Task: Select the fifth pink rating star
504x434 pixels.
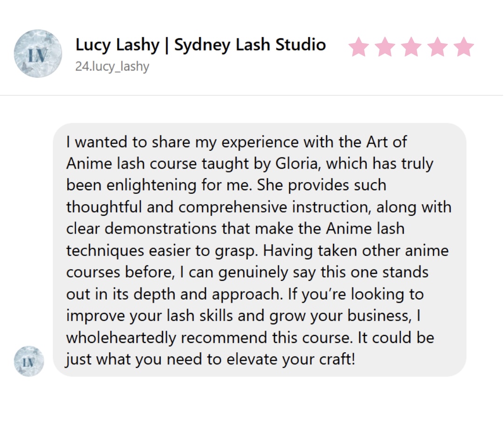Action: tap(463, 47)
